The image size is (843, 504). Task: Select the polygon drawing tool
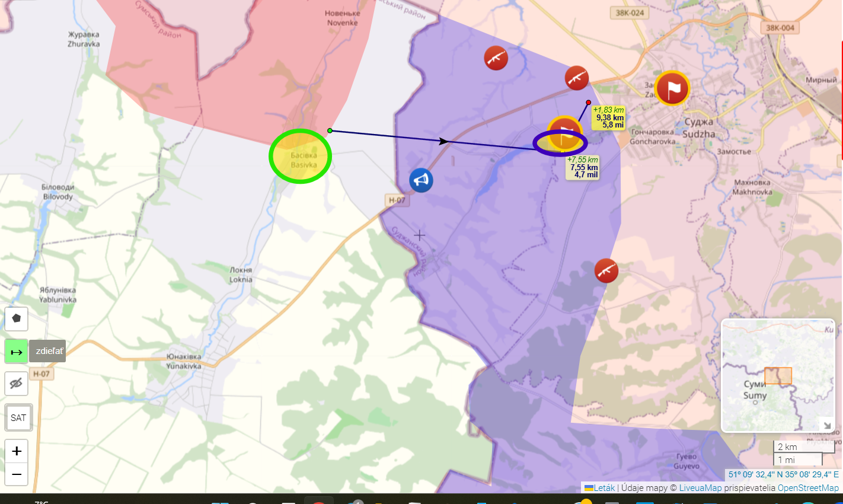(x=17, y=318)
